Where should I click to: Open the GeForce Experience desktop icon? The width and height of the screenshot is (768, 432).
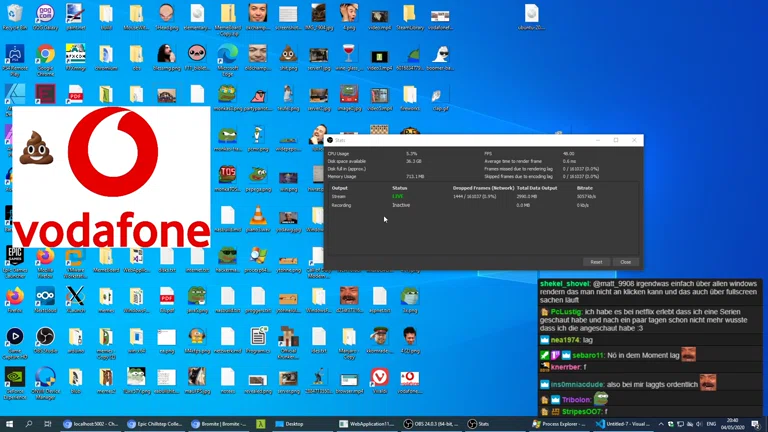click(x=15, y=379)
